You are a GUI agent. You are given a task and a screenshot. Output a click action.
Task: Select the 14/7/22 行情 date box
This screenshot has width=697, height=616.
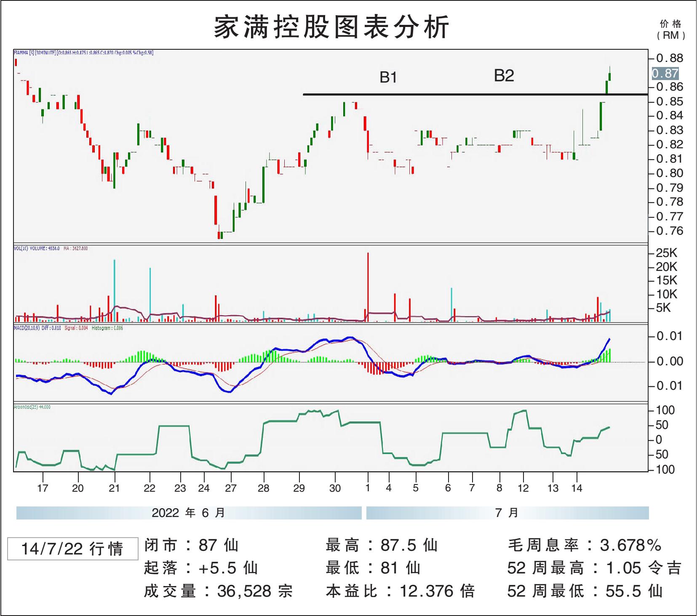[72, 549]
